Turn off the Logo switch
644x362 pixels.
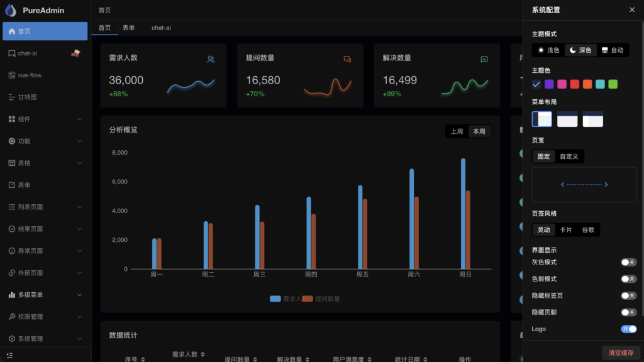(x=628, y=329)
